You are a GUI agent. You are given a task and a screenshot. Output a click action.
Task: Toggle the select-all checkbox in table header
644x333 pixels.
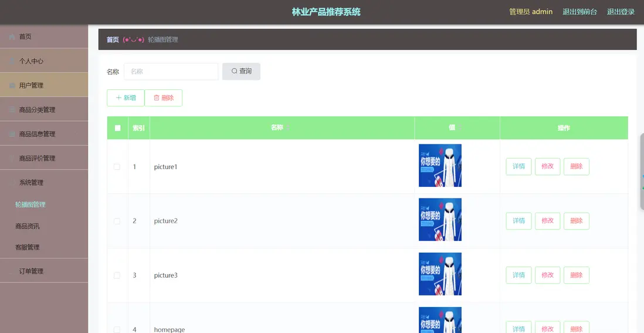coord(117,128)
